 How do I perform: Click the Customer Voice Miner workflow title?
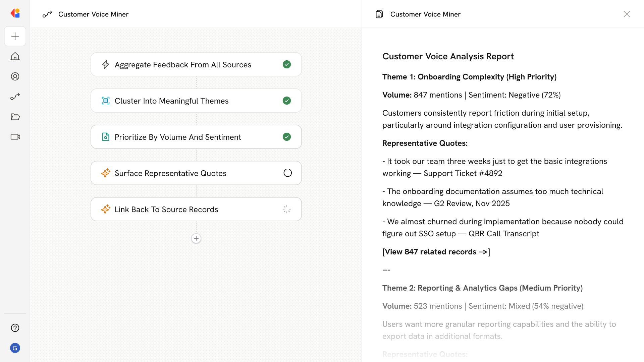pyautogui.click(x=93, y=14)
